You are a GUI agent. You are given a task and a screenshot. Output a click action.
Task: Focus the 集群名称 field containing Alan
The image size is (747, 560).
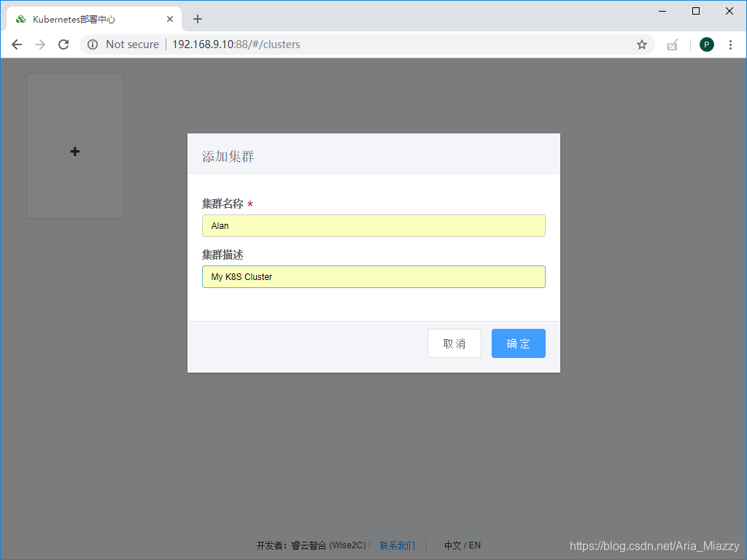[373, 226]
